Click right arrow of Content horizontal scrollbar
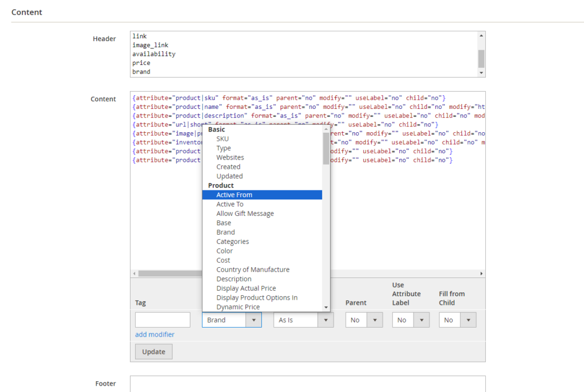584x392 pixels. pyautogui.click(x=481, y=273)
